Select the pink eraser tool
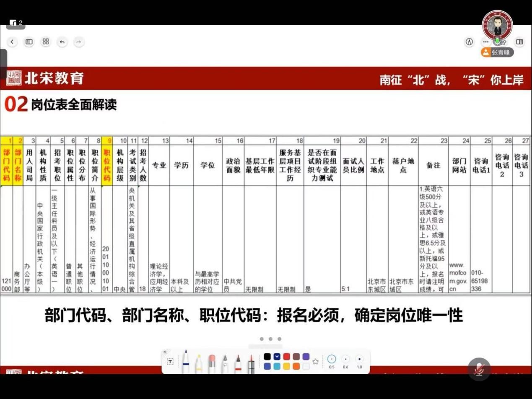This screenshot has height=399, width=532. pos(212,362)
